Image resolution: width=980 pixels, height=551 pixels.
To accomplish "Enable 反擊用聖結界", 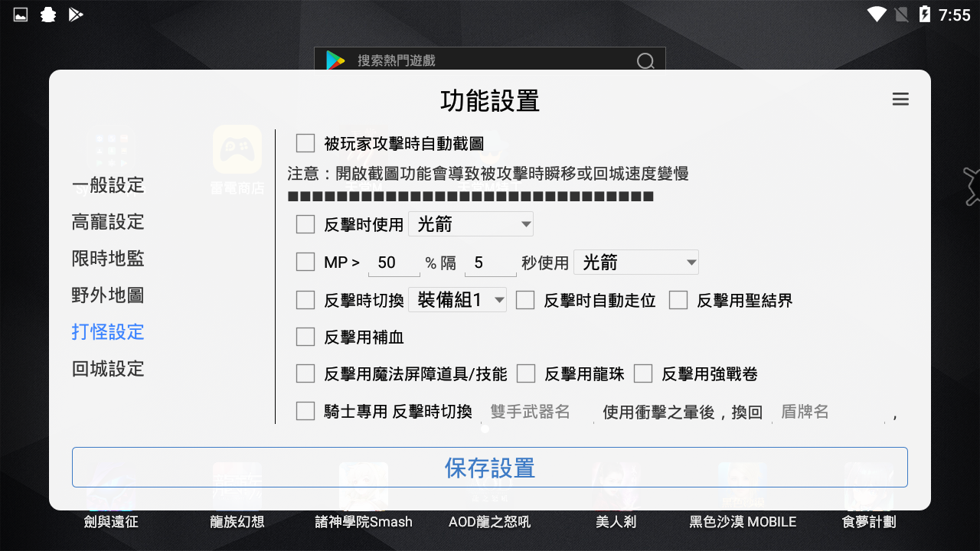I will [678, 299].
